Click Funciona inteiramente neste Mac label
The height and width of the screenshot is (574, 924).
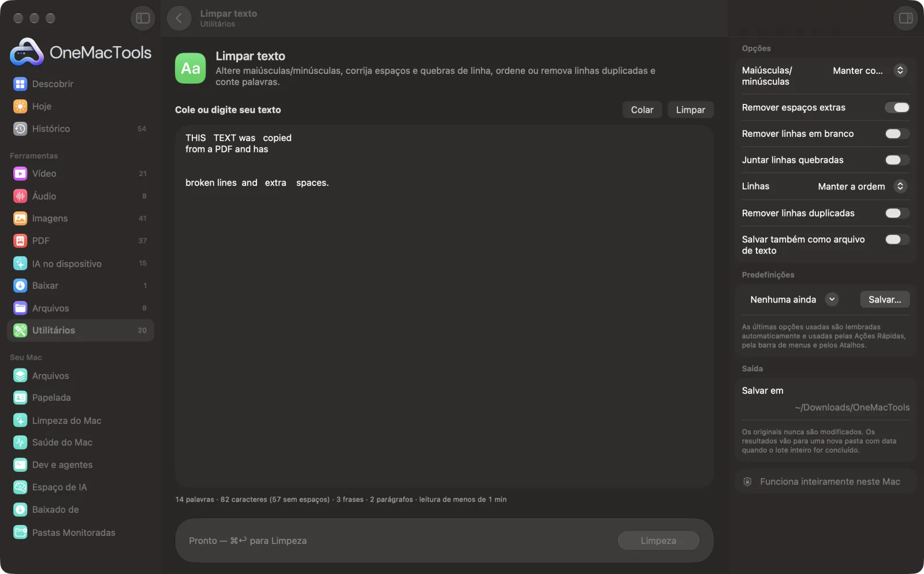pyautogui.click(x=830, y=482)
